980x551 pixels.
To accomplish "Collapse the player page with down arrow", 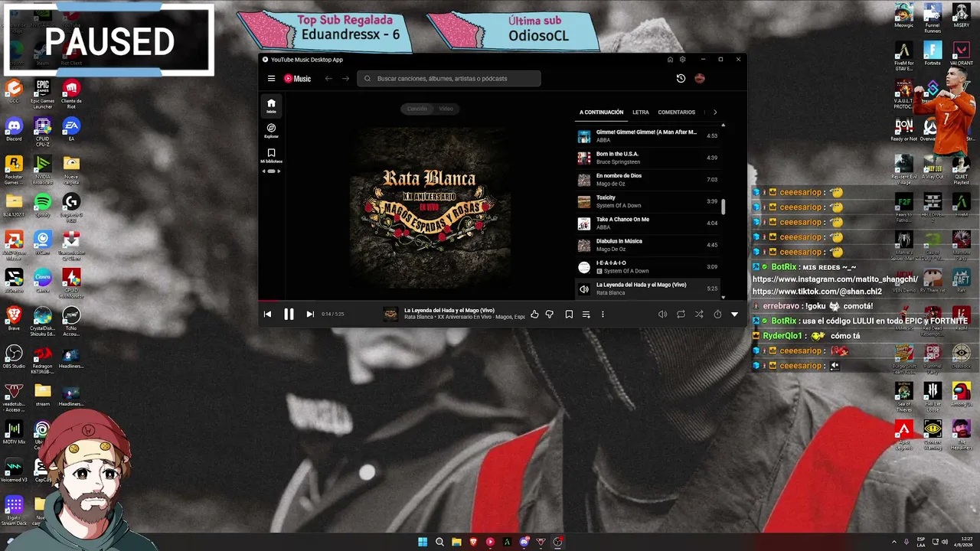I will pos(734,314).
